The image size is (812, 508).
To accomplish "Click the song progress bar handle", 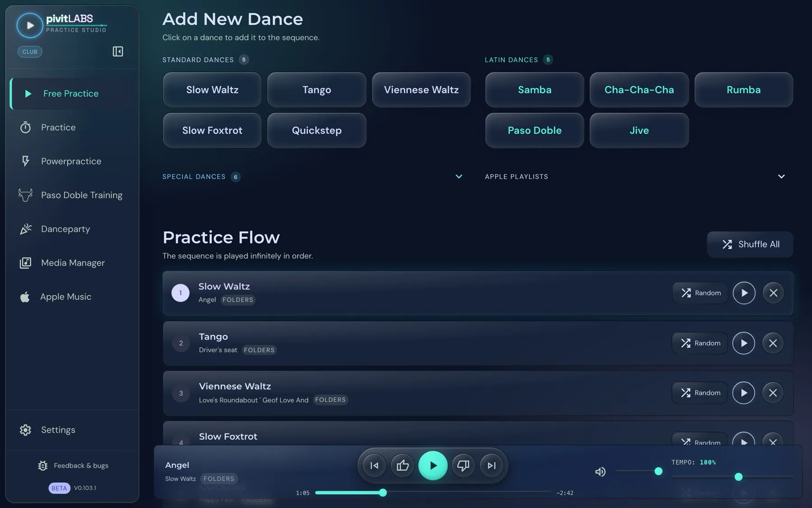I will [x=383, y=493].
